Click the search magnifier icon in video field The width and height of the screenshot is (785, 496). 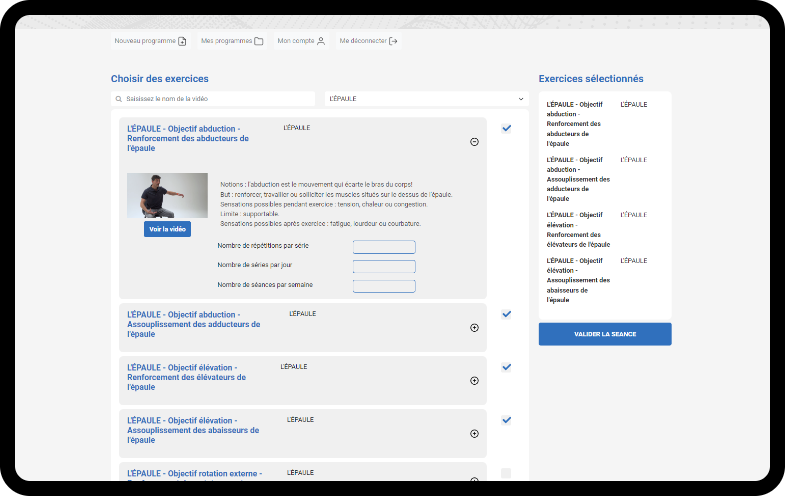point(119,99)
